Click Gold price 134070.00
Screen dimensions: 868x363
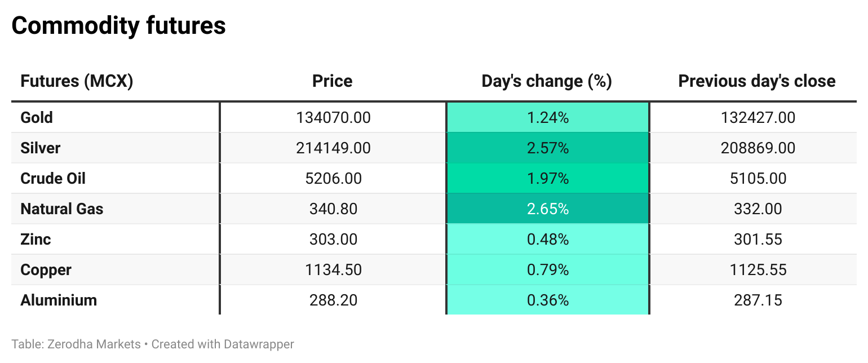coord(333,118)
